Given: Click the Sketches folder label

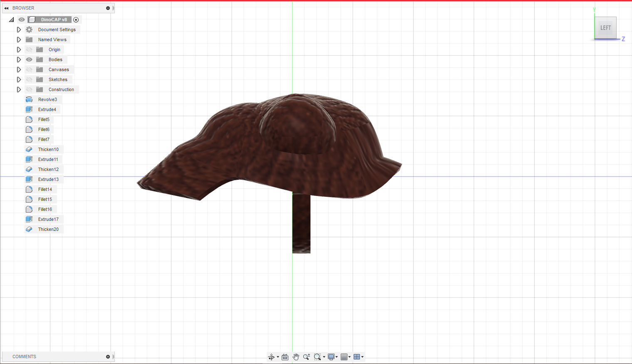Looking at the screenshot, I should [58, 79].
